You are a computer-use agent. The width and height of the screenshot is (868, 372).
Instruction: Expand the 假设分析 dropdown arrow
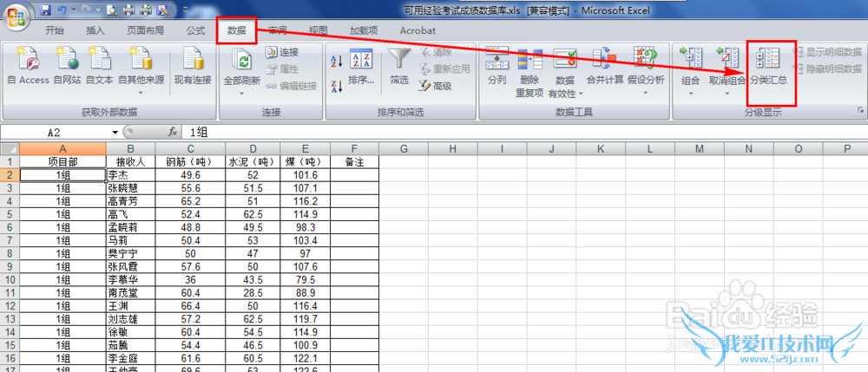[x=646, y=92]
